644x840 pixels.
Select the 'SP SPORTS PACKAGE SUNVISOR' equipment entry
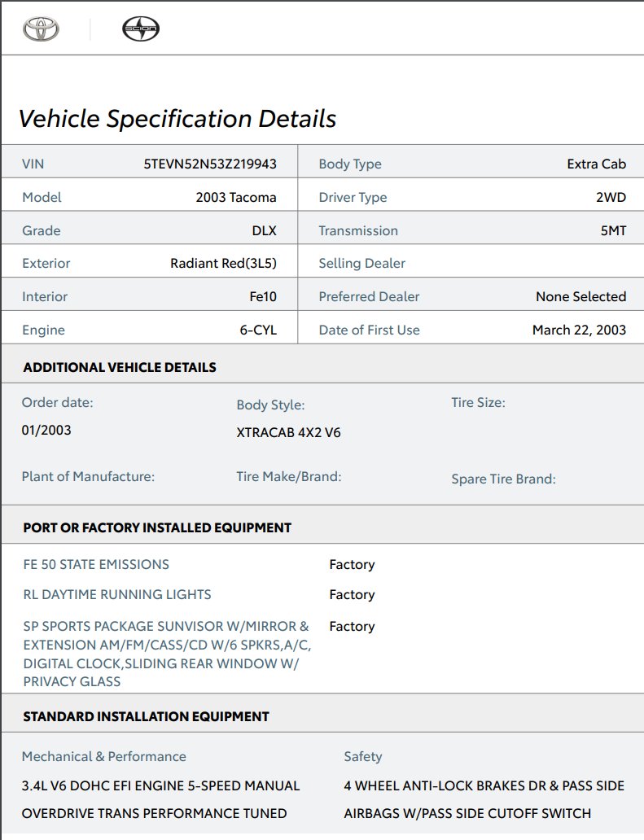(167, 654)
